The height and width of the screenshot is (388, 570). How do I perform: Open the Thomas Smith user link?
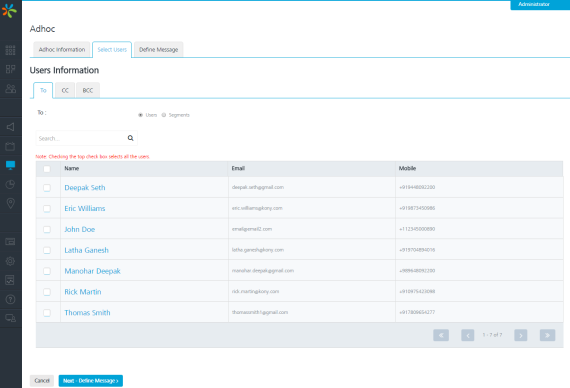tap(87, 313)
